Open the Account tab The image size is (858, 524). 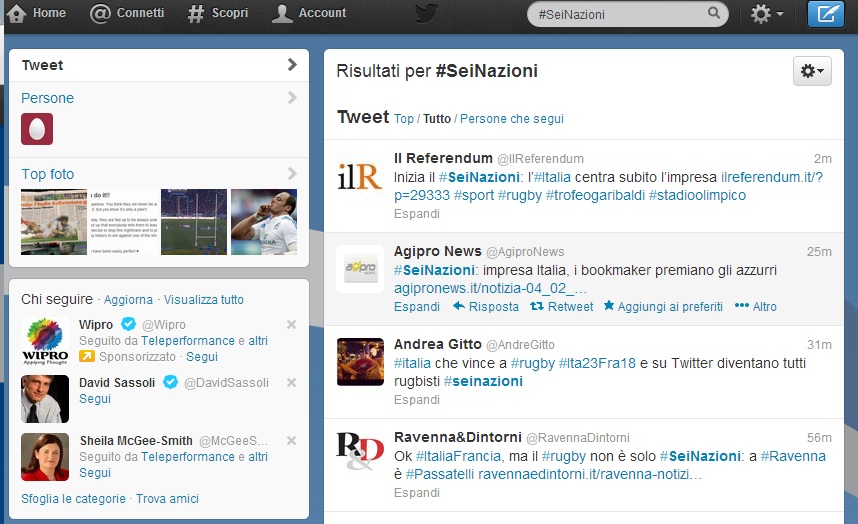pyautogui.click(x=309, y=13)
